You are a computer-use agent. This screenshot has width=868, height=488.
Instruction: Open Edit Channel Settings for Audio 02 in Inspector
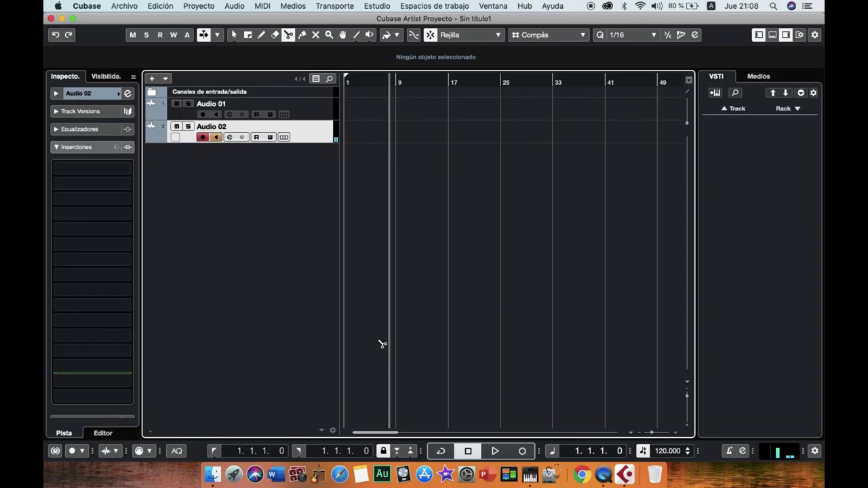point(127,94)
